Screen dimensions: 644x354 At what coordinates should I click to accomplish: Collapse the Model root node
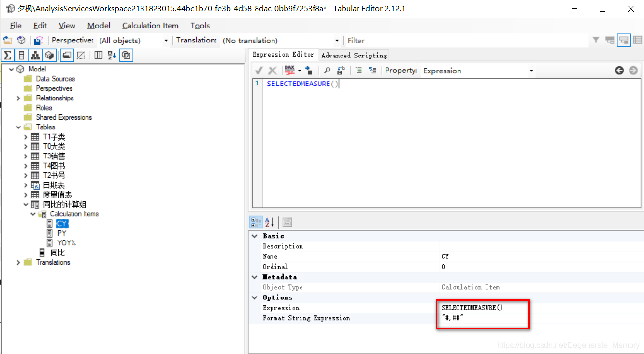[x=11, y=69]
